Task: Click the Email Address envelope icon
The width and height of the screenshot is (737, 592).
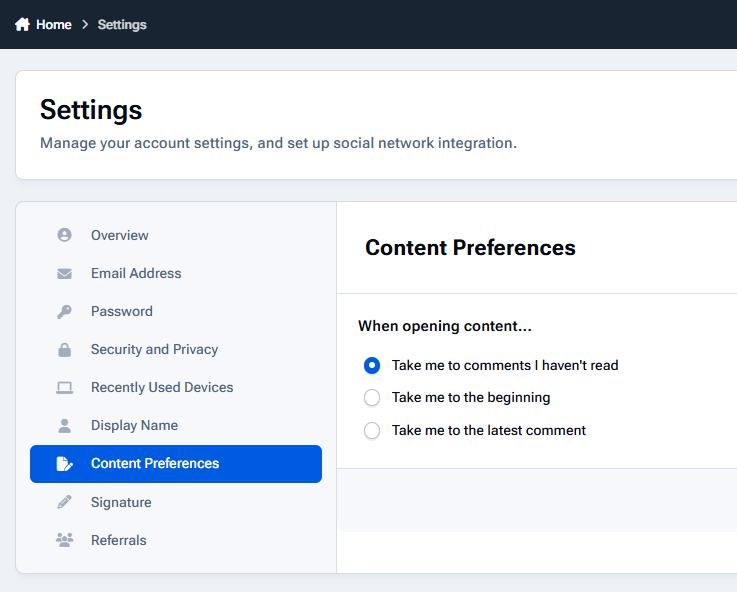Action: [x=64, y=273]
